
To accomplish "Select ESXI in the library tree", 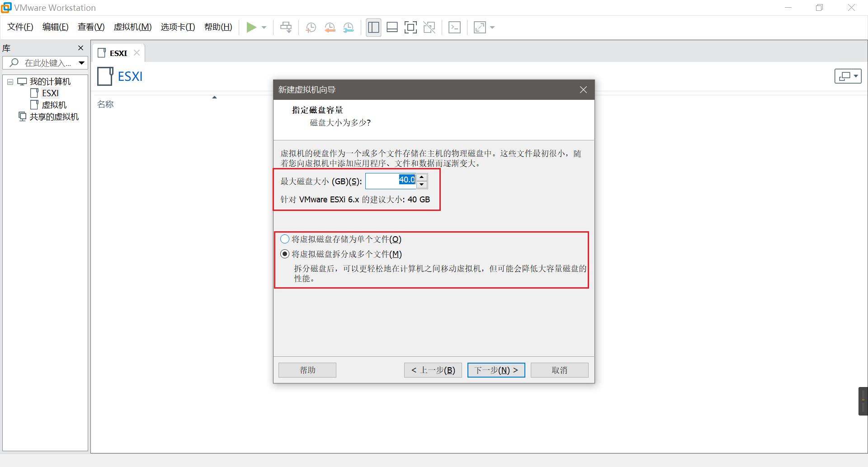I will click(x=50, y=93).
